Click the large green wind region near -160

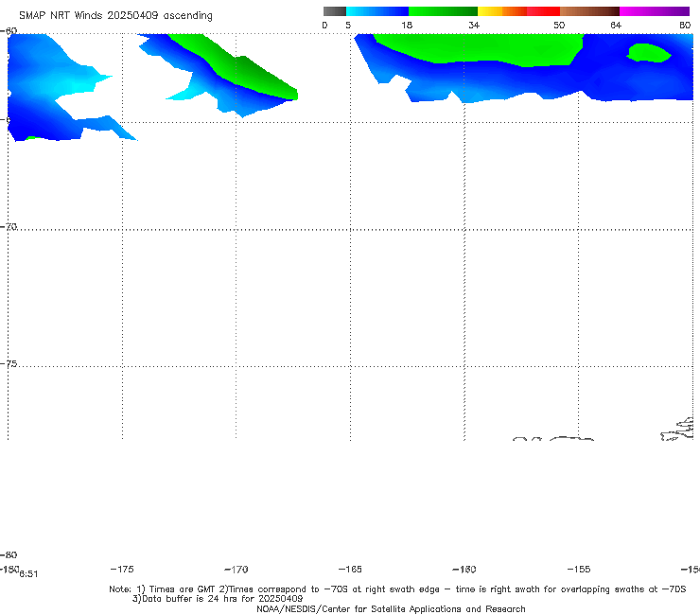point(478,48)
